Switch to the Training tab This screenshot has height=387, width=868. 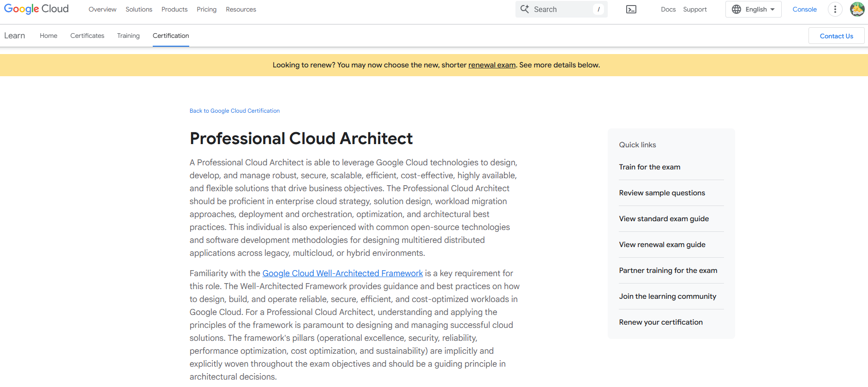point(128,36)
